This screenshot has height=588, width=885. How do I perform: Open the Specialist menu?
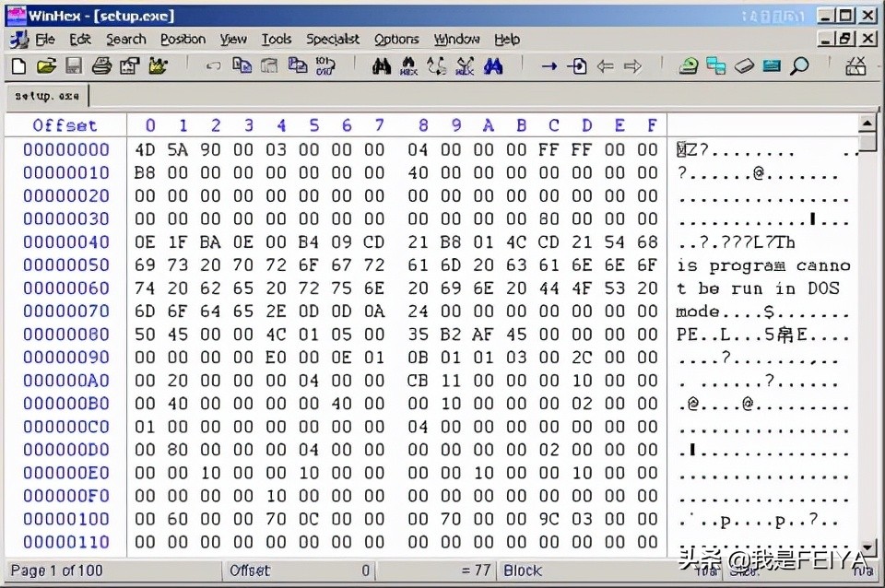pos(333,40)
